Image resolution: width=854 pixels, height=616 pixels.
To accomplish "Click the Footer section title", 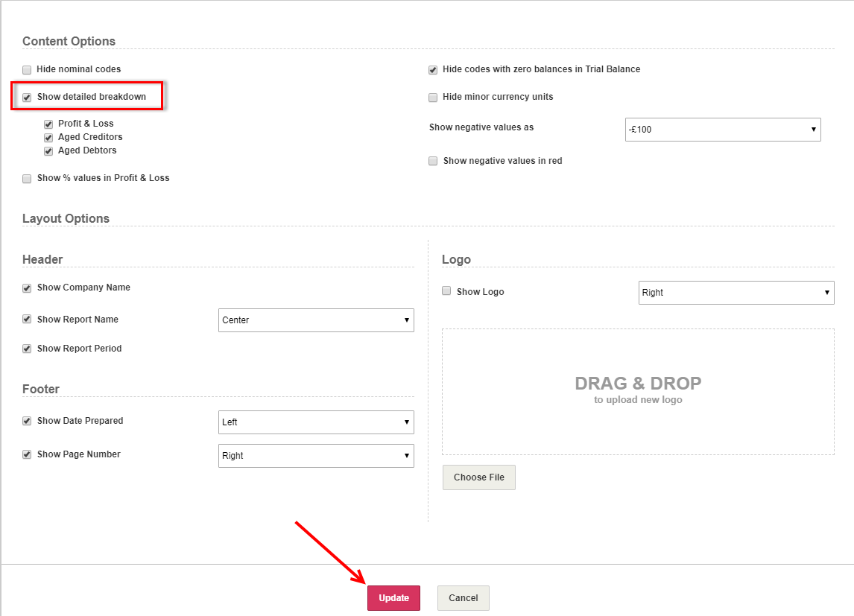I will 41,389.
